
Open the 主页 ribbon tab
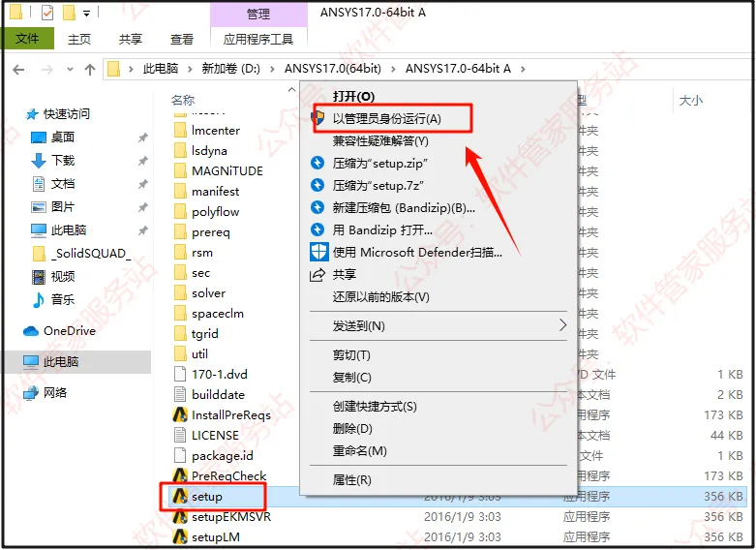pos(79,39)
